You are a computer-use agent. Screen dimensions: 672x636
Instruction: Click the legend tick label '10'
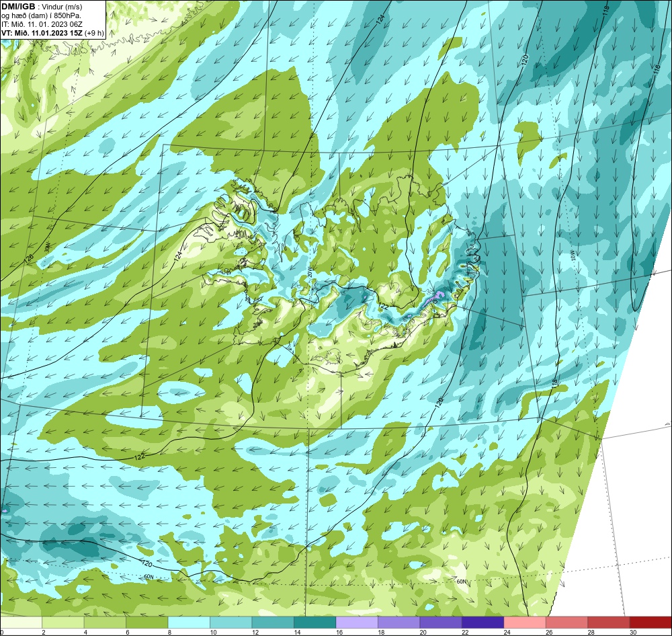213,632
